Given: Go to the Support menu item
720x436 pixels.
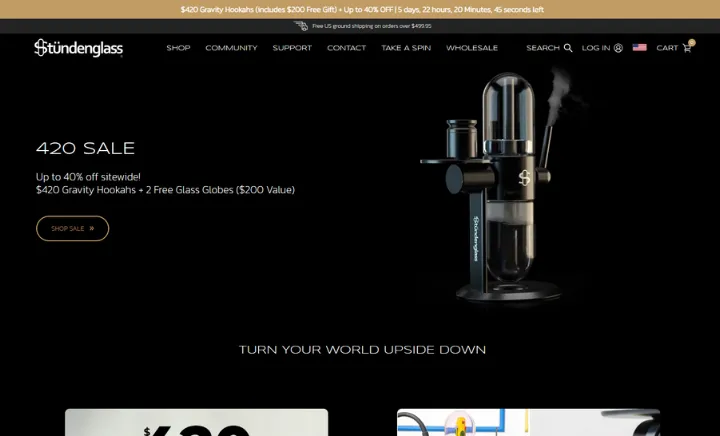Looking at the screenshot, I should point(292,48).
